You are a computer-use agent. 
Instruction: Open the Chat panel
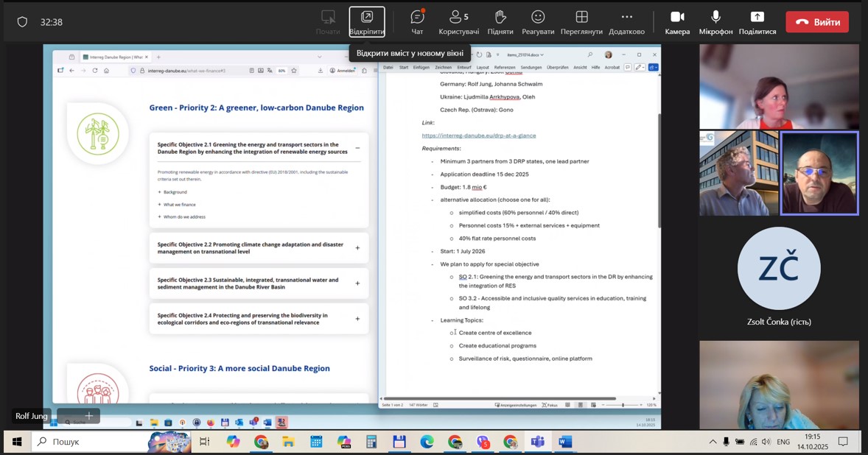tap(417, 22)
